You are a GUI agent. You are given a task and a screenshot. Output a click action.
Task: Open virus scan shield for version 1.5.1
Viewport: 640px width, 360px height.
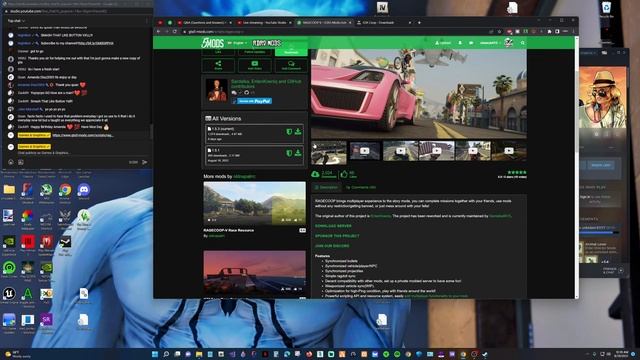coord(289,153)
